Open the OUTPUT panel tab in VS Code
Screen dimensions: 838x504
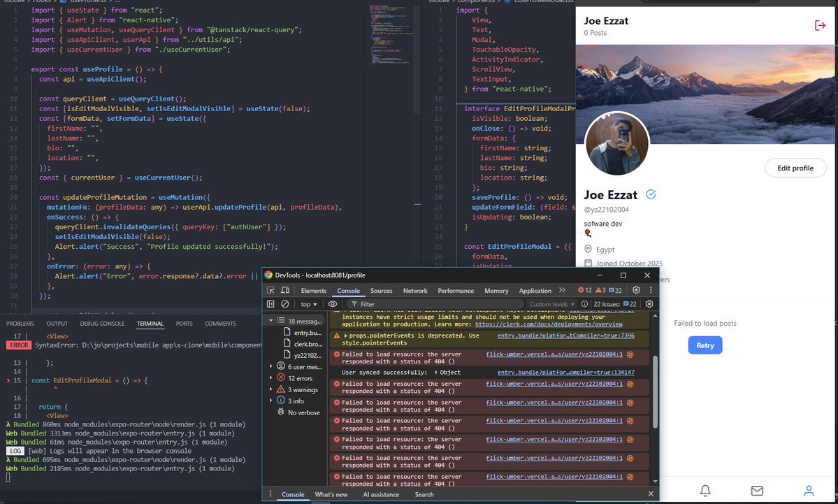pos(57,324)
